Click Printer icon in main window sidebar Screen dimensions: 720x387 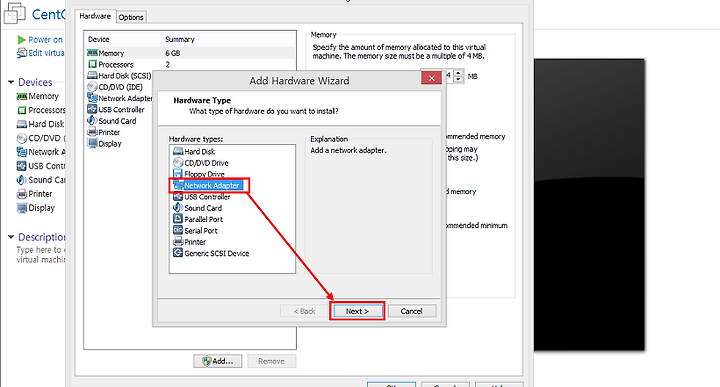(22, 194)
